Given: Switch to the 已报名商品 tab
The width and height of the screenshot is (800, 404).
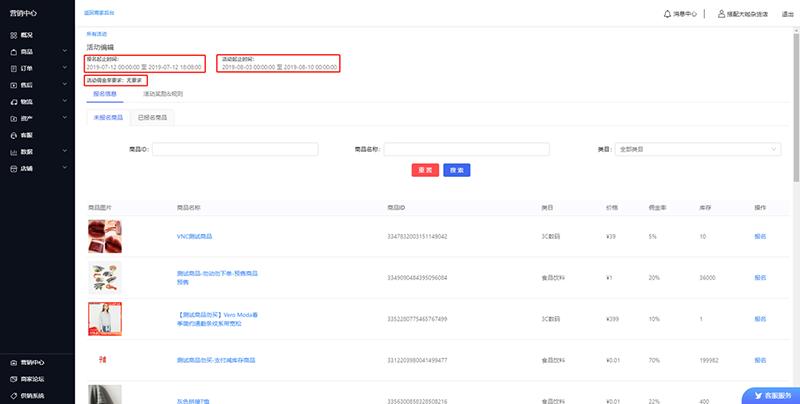Looking at the screenshot, I should [152, 117].
